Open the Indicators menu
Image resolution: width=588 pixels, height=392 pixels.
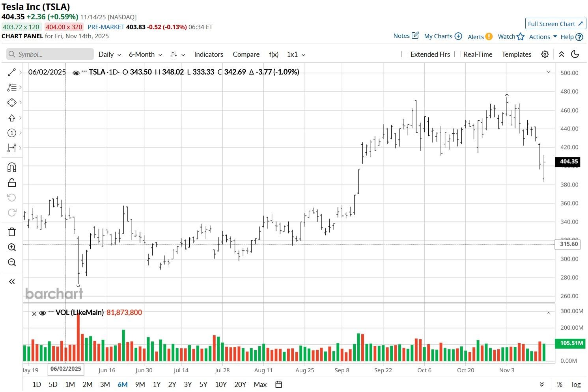pyautogui.click(x=209, y=54)
